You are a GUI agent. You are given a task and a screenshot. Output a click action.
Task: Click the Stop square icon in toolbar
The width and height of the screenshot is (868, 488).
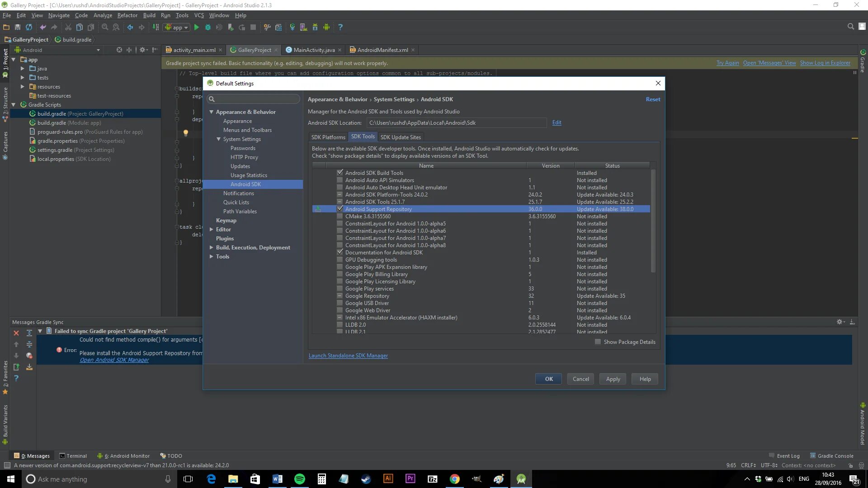[253, 27]
